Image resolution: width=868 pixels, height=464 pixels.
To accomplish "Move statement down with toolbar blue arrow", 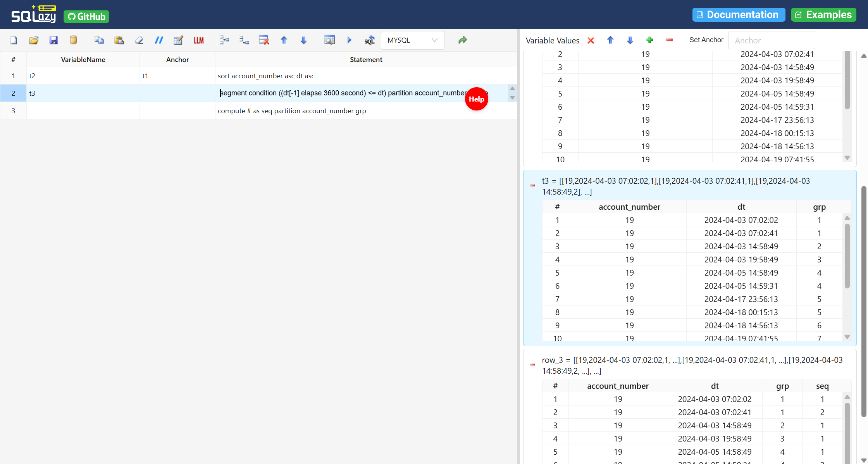I will [x=304, y=40].
